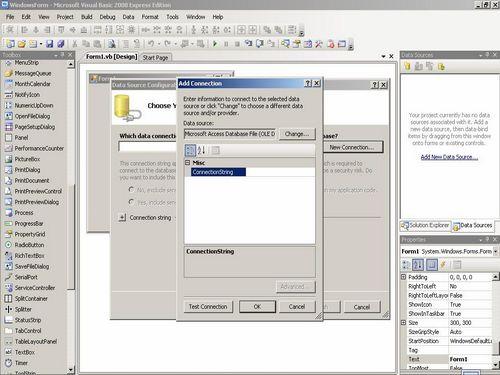Click Cancel in Add Connection dialog
This screenshot has height=375, width=500.
(x=297, y=306)
